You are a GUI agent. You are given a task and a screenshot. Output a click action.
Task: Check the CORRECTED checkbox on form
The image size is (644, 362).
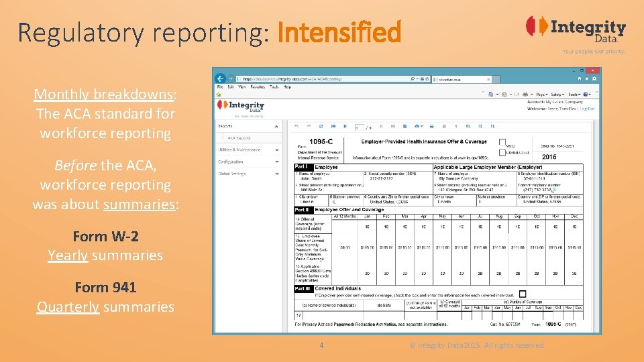(x=502, y=153)
